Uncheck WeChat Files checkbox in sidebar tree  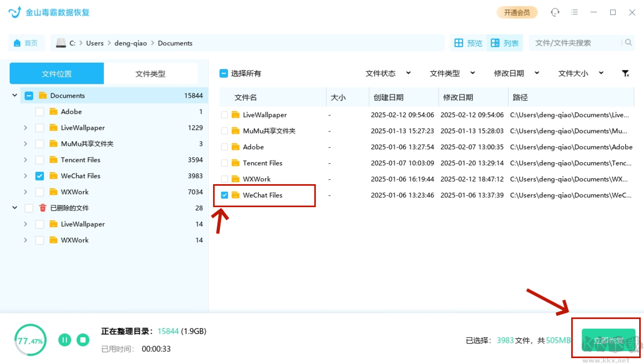[x=40, y=176]
